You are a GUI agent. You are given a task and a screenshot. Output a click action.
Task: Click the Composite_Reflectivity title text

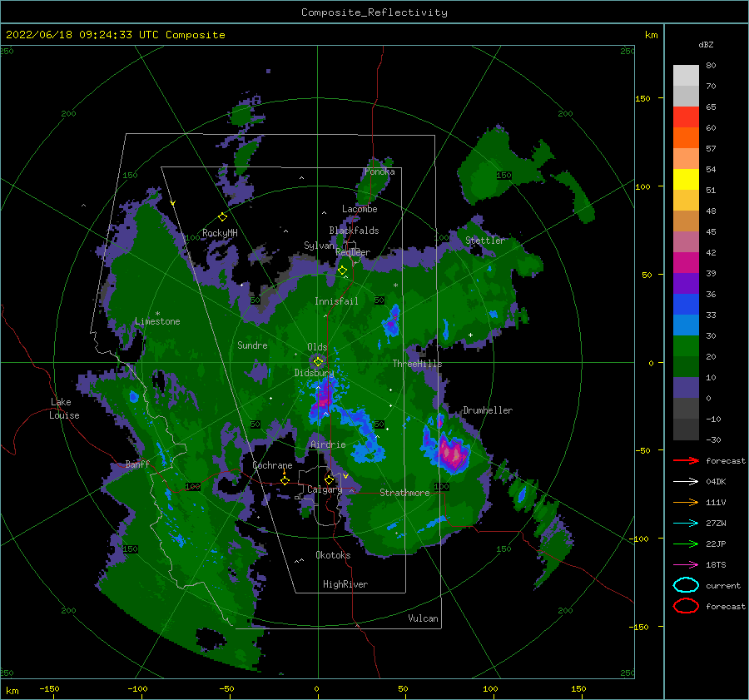point(374,12)
